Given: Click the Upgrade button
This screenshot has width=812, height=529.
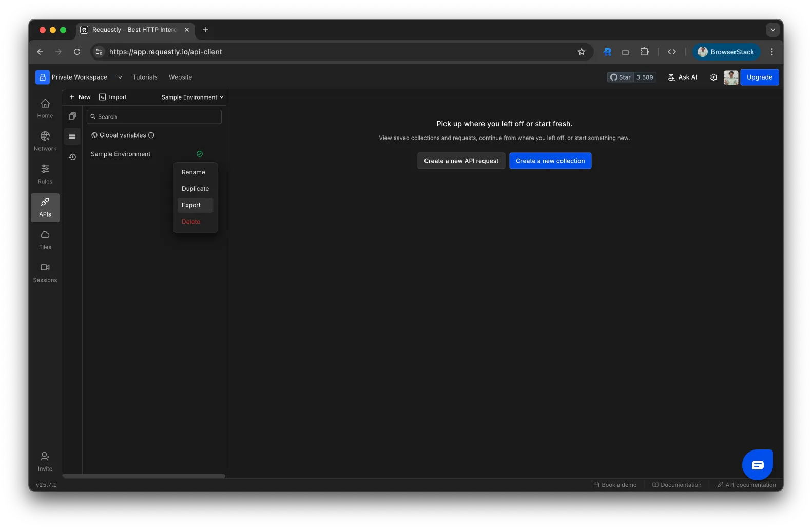Looking at the screenshot, I should (x=760, y=77).
